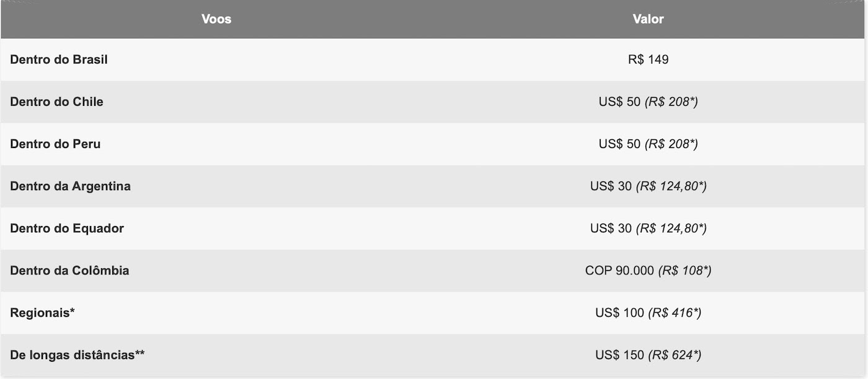Click the Voos column header
The width and height of the screenshot is (868, 379).
click(x=216, y=19)
